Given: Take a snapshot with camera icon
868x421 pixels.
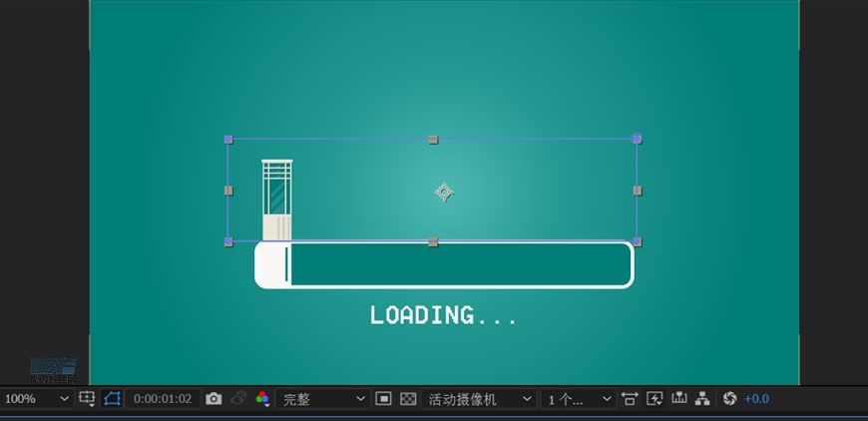Looking at the screenshot, I should 214,399.
